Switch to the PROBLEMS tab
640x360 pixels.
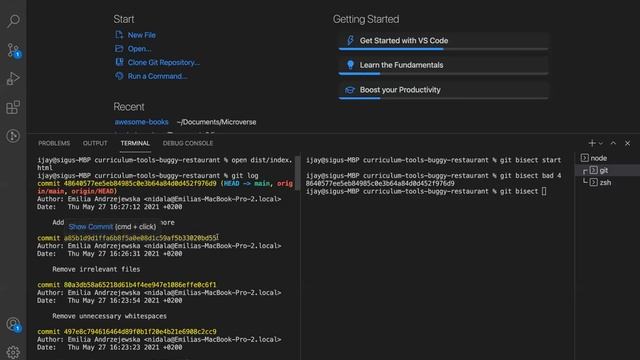click(x=54, y=143)
